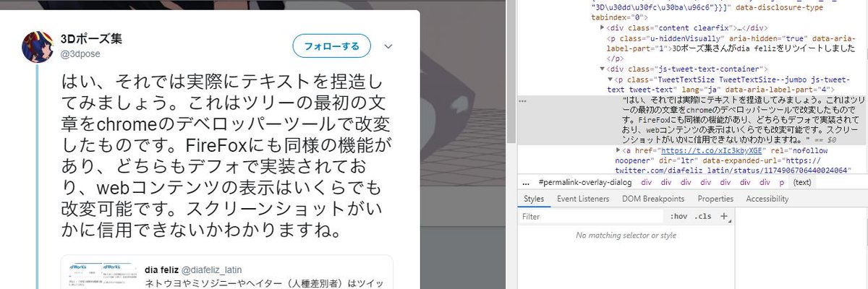Toggle the :hov element state panel
The width and height of the screenshot is (868, 289).
tap(678, 216)
